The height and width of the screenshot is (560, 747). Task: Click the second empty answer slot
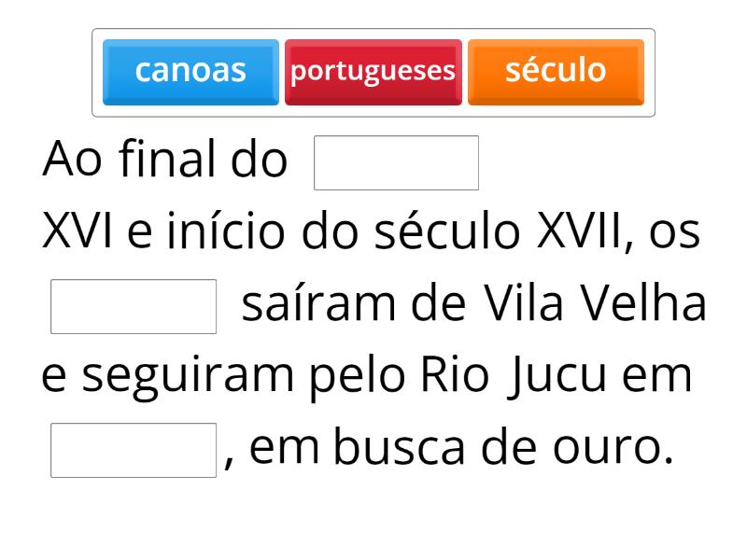click(x=134, y=306)
